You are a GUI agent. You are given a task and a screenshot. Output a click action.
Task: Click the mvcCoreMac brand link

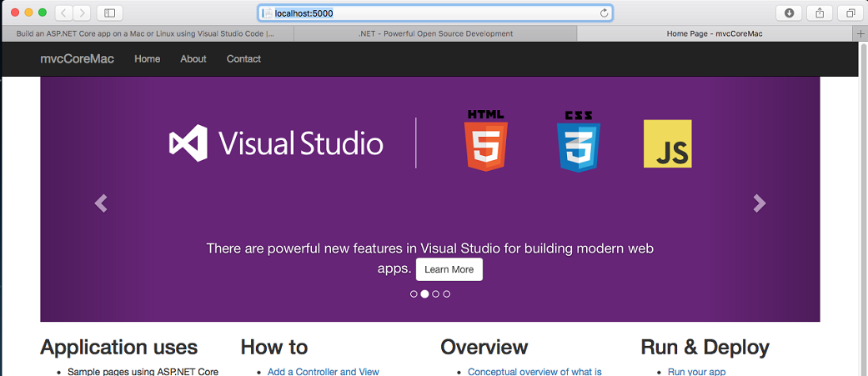tap(77, 58)
